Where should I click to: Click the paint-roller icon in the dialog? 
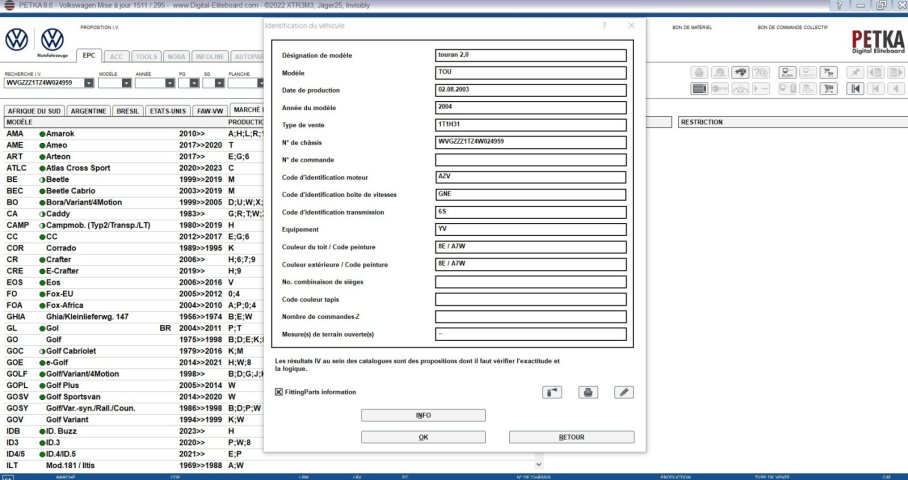(552, 392)
